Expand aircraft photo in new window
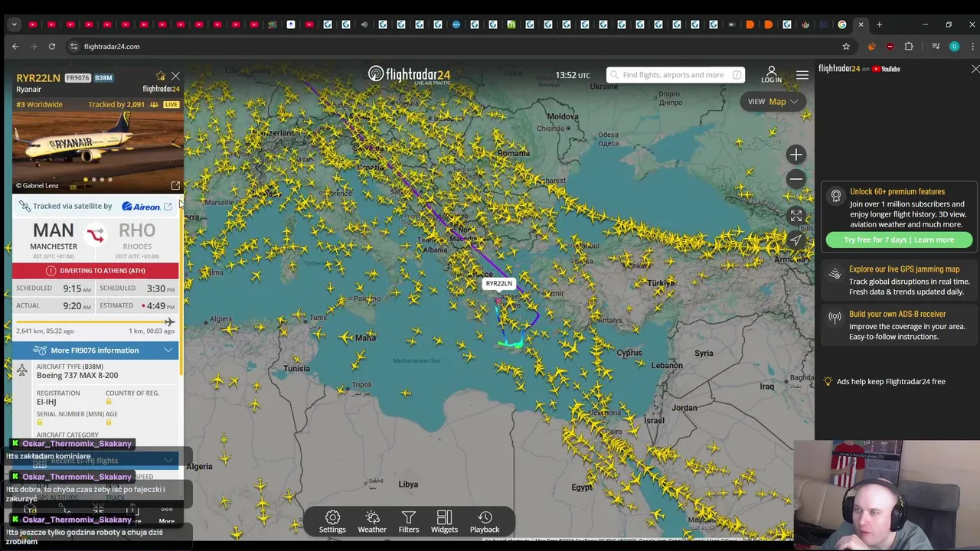Image resolution: width=980 pixels, height=551 pixels. [175, 186]
